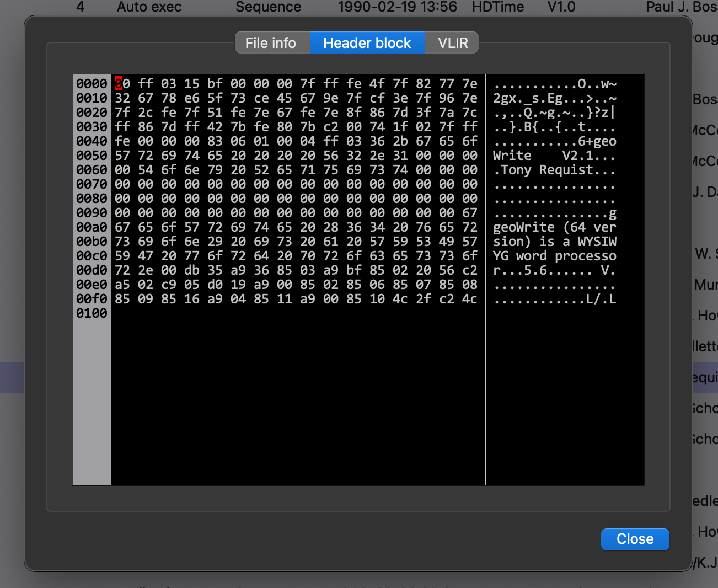Select offset label 0070

[92, 184]
